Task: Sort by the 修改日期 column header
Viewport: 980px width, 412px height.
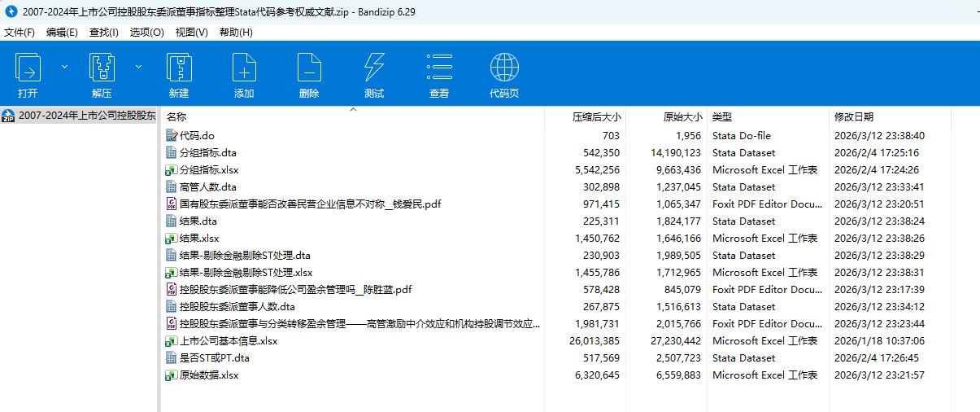Action: point(854,117)
